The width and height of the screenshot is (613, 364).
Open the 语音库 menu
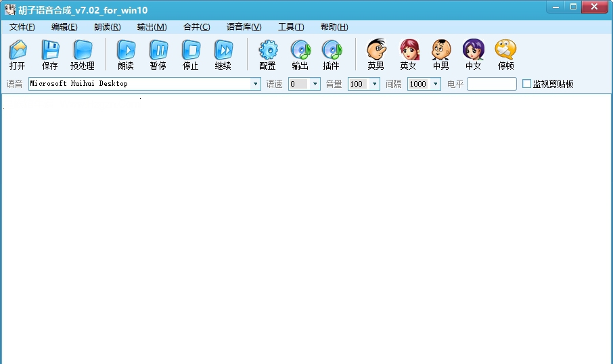tap(244, 27)
